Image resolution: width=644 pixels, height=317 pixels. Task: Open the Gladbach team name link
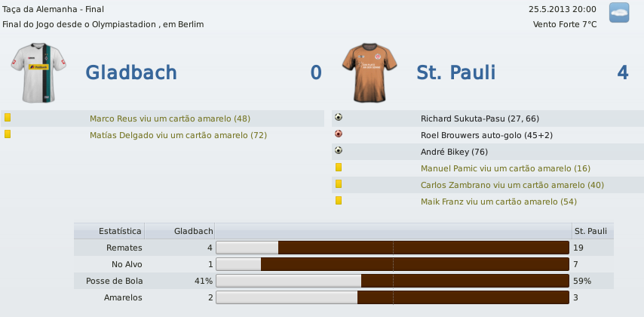(131, 72)
